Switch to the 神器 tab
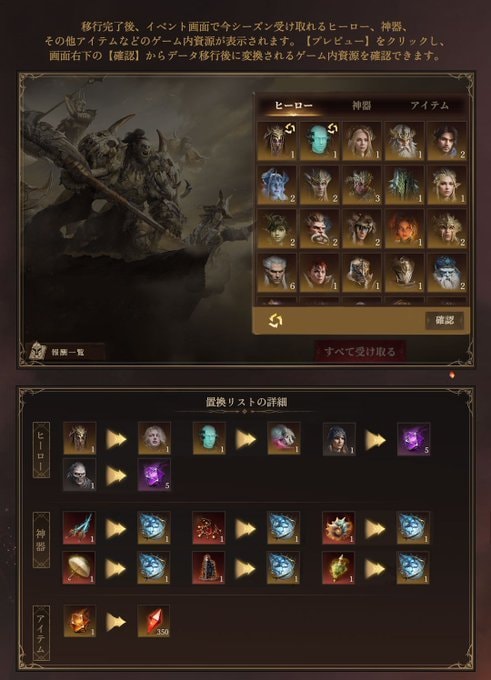The image size is (491, 680). click(x=361, y=105)
